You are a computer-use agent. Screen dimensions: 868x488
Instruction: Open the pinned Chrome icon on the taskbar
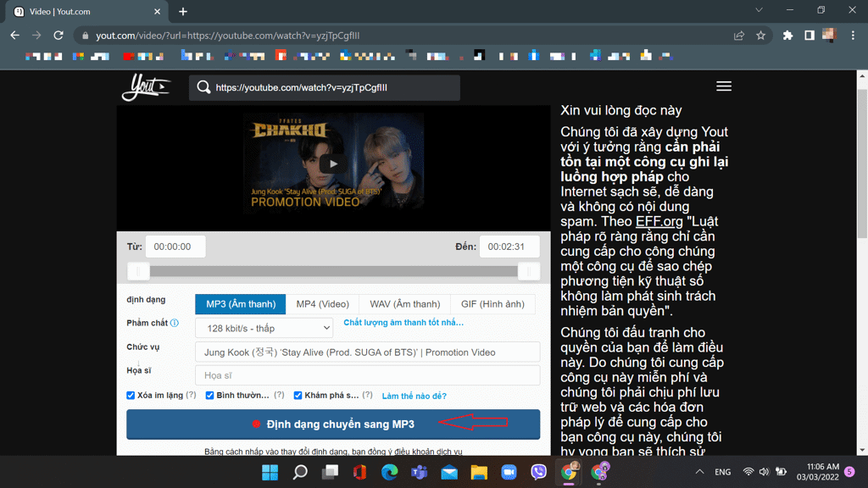[x=569, y=473]
